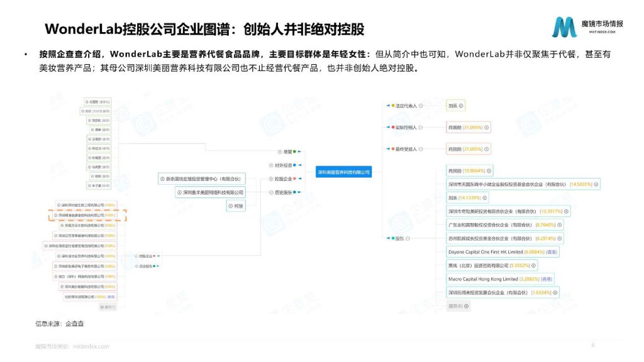Click the circle icon on the 刘乐 legal representative node
This screenshot has width=644, height=362.
click(x=461, y=106)
